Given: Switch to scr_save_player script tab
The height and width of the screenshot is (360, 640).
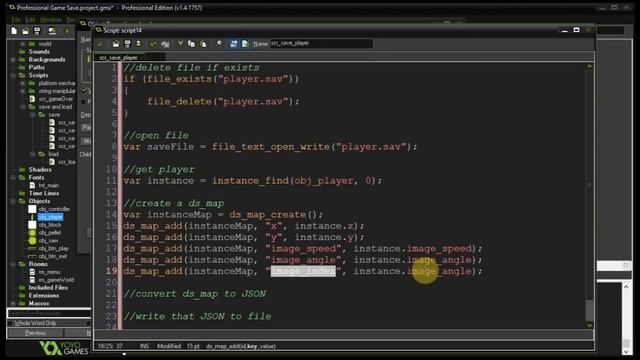Looking at the screenshot, I should pos(118,58).
